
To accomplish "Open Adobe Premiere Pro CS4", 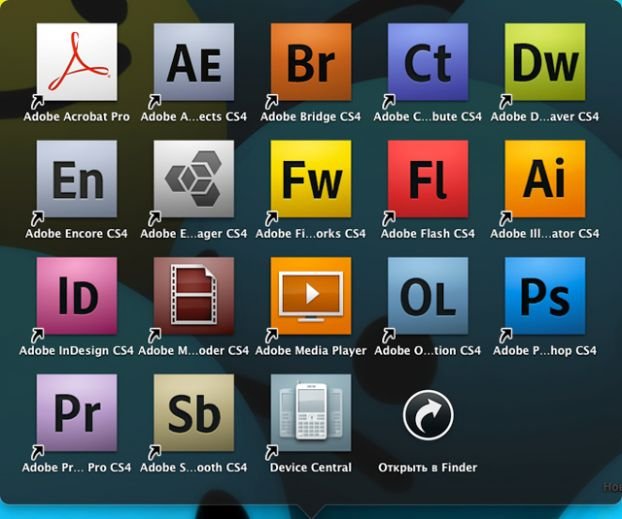I will click(x=77, y=413).
